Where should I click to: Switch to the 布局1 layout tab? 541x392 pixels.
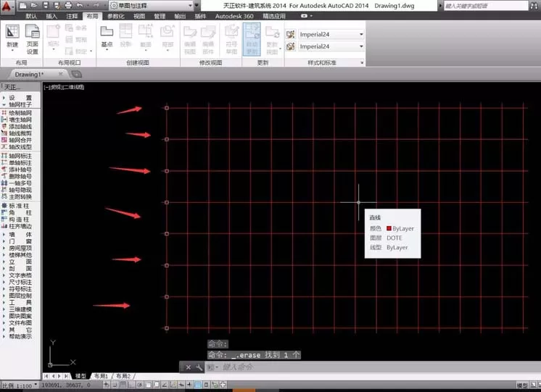[101, 376]
